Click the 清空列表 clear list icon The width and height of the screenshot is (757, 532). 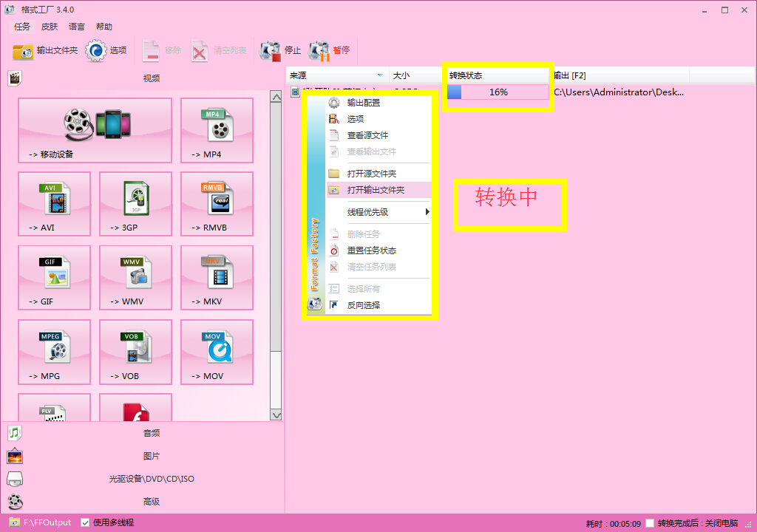(x=200, y=50)
